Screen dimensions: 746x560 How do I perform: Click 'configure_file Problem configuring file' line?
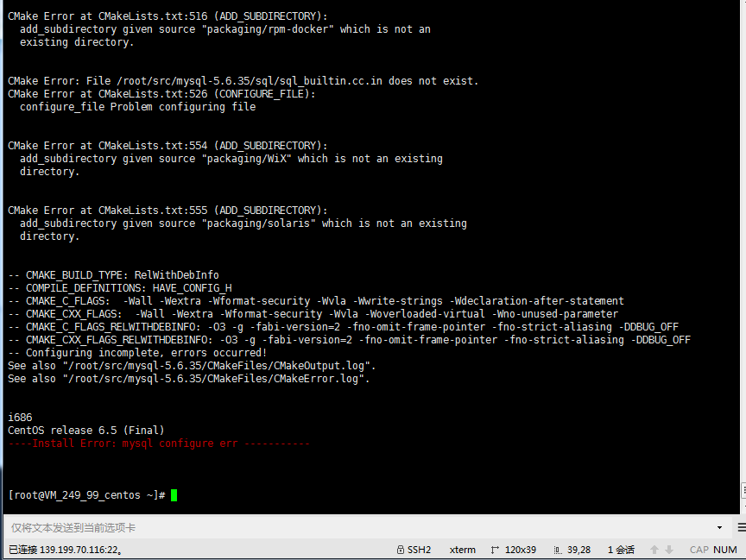click(x=138, y=107)
